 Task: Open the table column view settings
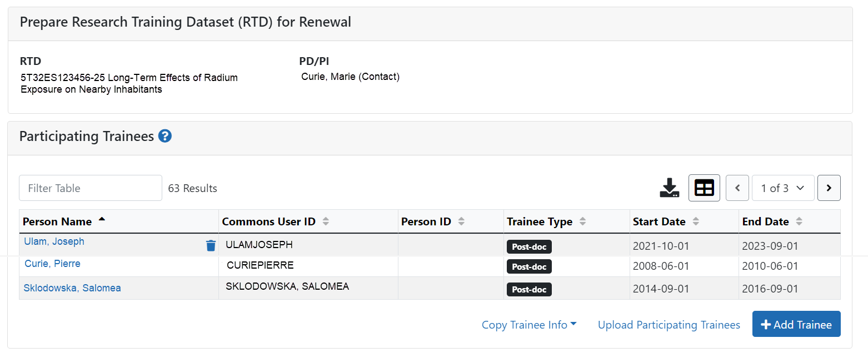pyautogui.click(x=704, y=188)
